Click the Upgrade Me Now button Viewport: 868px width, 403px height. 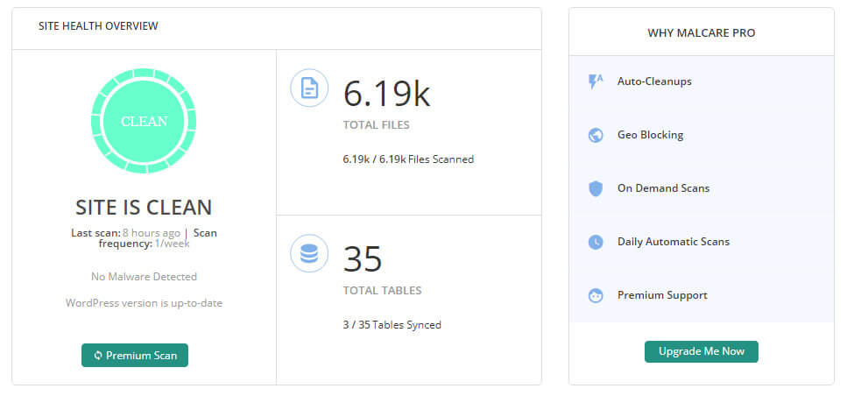click(702, 351)
